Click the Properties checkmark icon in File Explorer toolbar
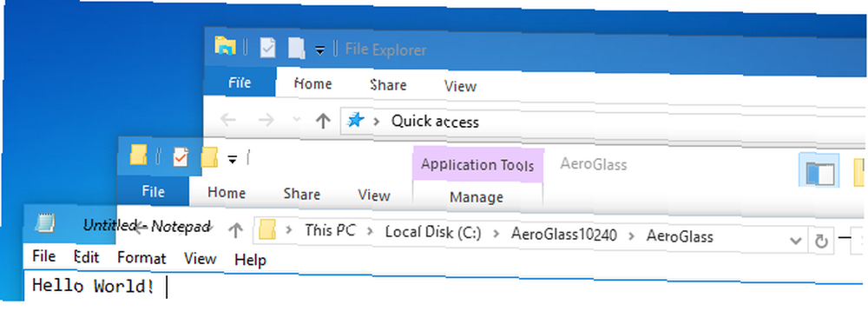868x318 pixels. click(267, 49)
